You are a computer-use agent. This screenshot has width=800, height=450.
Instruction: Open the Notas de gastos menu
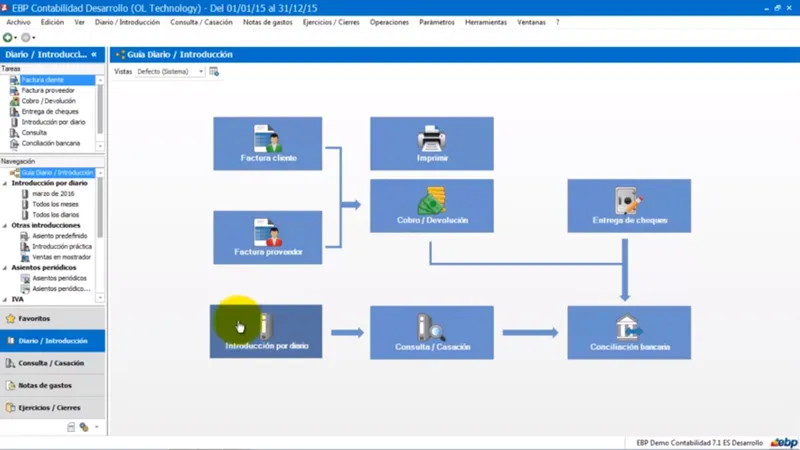268,22
